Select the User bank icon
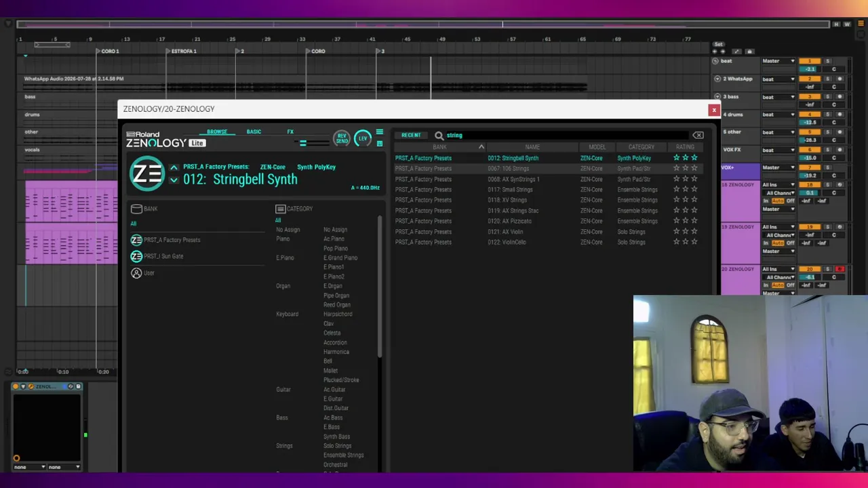The width and height of the screenshot is (868, 488). pos(136,273)
